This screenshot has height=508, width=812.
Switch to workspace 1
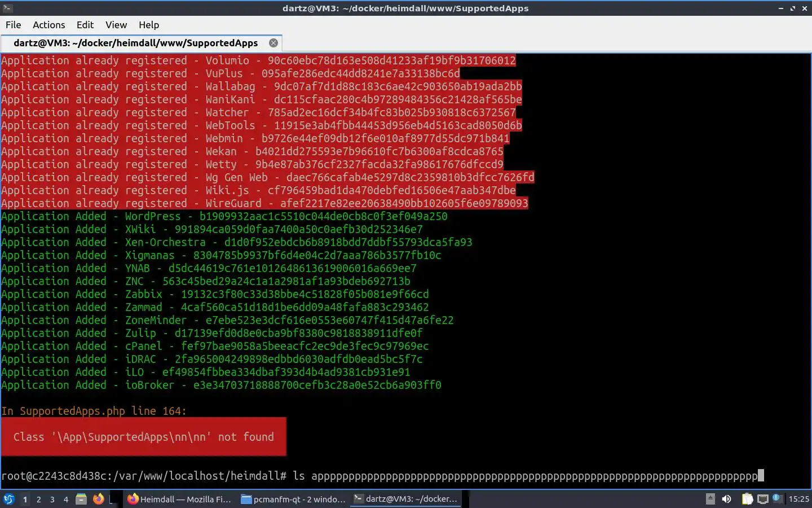(x=25, y=499)
